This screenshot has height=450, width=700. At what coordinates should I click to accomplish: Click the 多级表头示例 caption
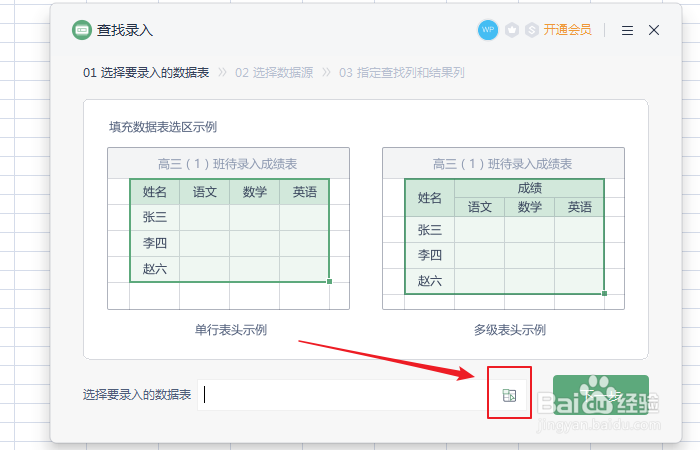[x=509, y=329]
